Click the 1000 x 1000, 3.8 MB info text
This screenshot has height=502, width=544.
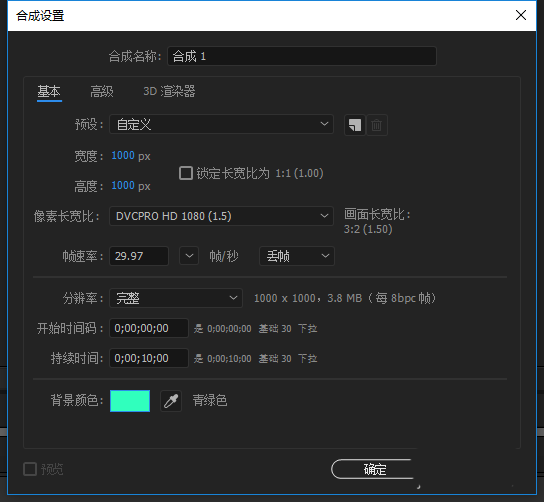(x=345, y=298)
